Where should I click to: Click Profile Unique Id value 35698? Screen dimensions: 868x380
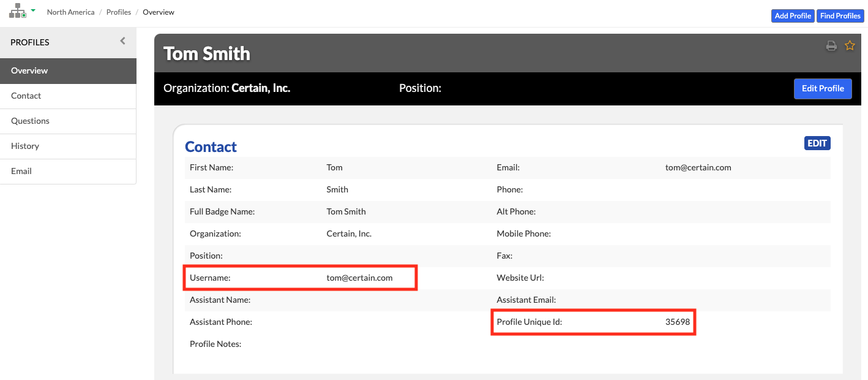[678, 322]
